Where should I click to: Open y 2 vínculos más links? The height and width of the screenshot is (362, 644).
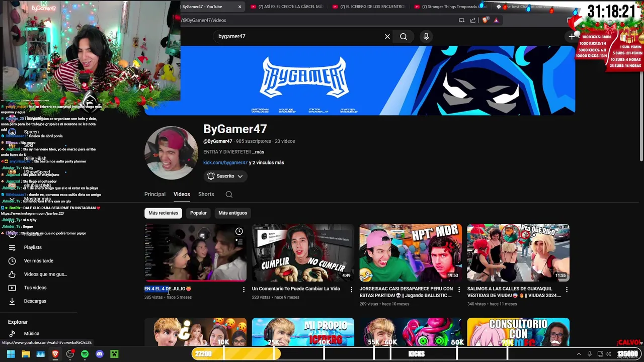(267, 162)
